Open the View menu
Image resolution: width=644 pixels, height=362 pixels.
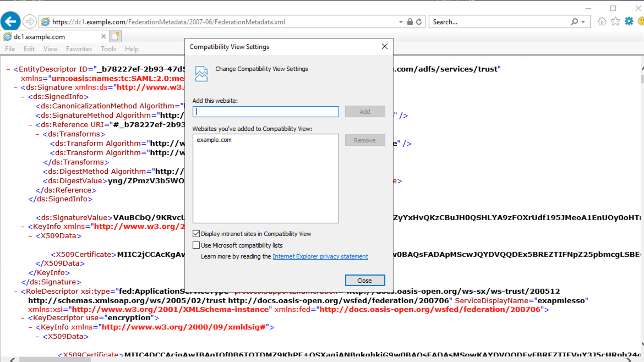51,49
